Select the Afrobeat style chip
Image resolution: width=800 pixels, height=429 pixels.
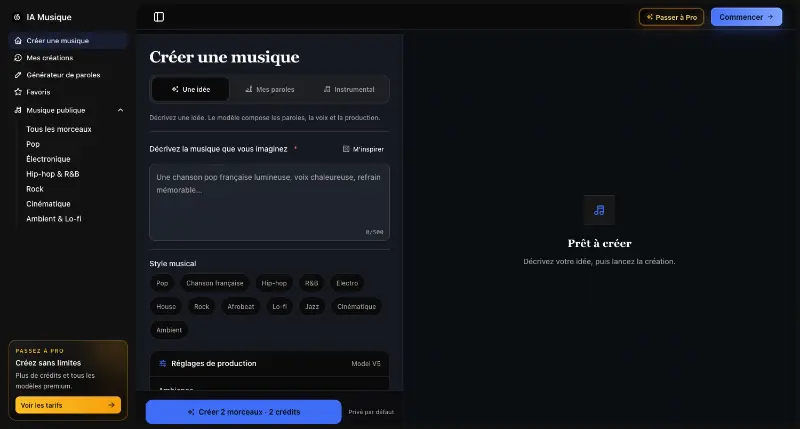coord(241,307)
